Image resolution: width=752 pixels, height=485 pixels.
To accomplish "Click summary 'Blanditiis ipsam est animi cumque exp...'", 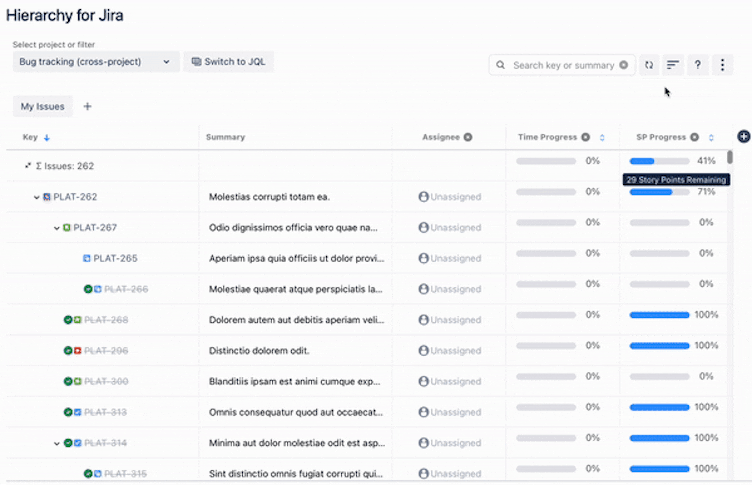I will pos(294,381).
